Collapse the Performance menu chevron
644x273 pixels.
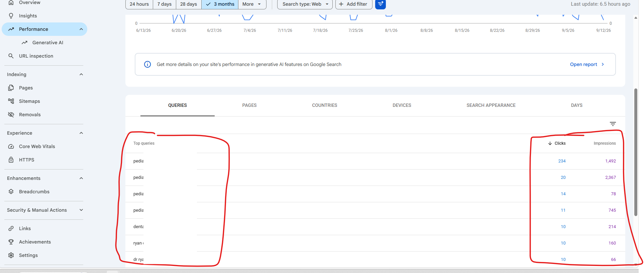(x=81, y=29)
